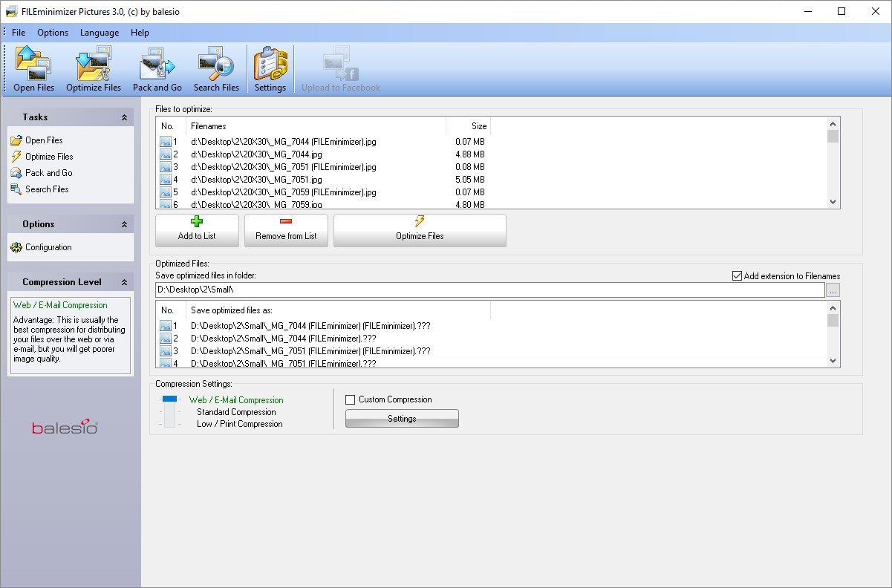Click the compression level slider handle
Screen dimensions: 892x588
pos(170,399)
